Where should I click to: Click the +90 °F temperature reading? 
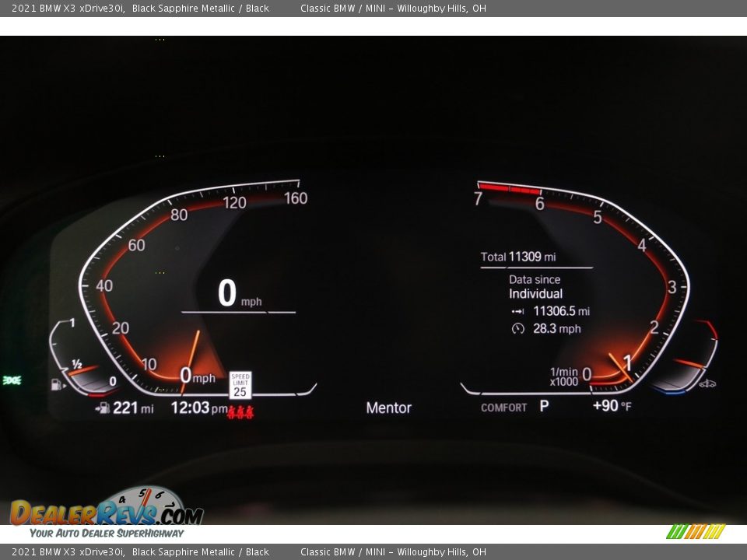(x=612, y=406)
